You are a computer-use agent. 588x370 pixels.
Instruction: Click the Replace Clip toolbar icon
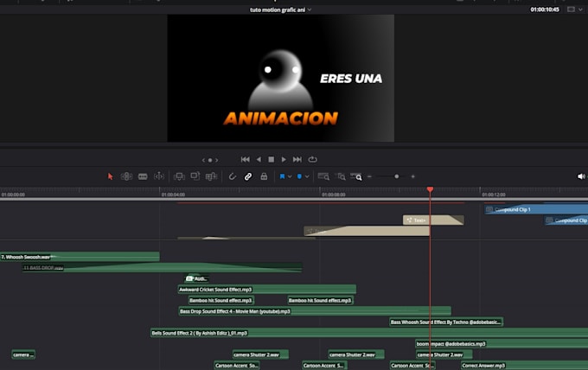coord(212,176)
